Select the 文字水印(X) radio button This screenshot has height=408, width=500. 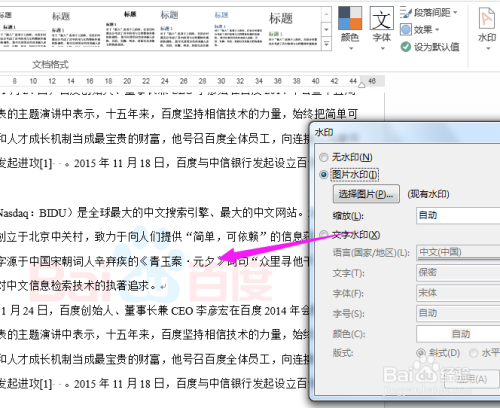tap(324, 235)
